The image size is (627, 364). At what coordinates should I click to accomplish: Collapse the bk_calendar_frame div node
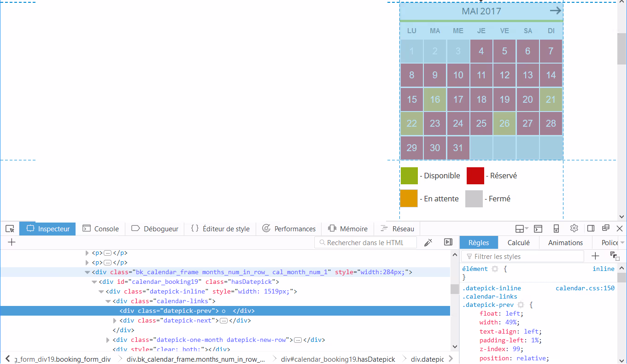88,272
